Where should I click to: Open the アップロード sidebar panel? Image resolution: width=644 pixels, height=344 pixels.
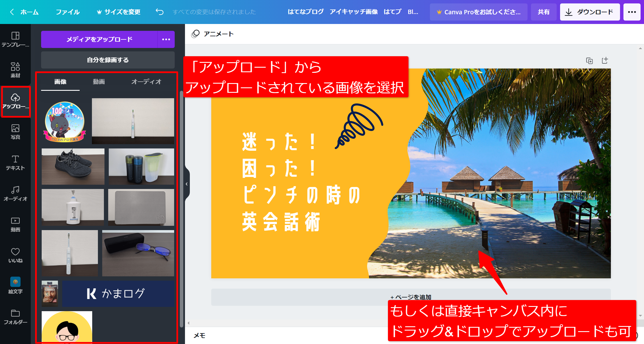15,101
